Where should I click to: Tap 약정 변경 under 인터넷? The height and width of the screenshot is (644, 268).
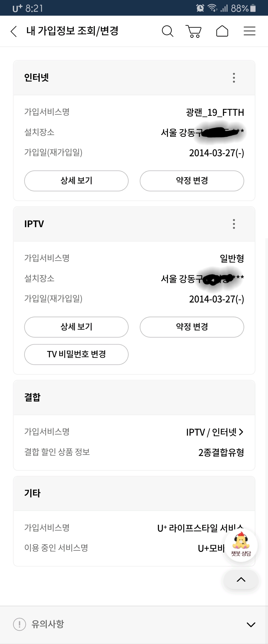click(x=192, y=181)
